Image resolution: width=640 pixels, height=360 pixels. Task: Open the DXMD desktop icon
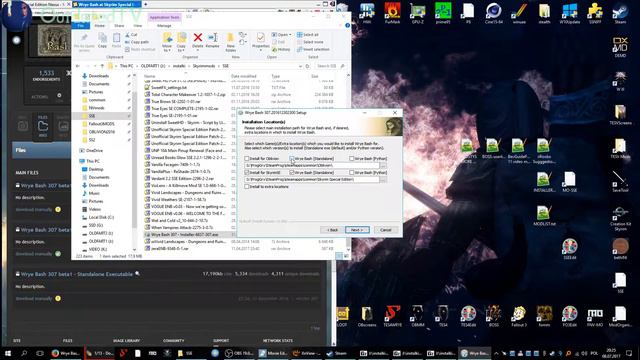coord(620,47)
